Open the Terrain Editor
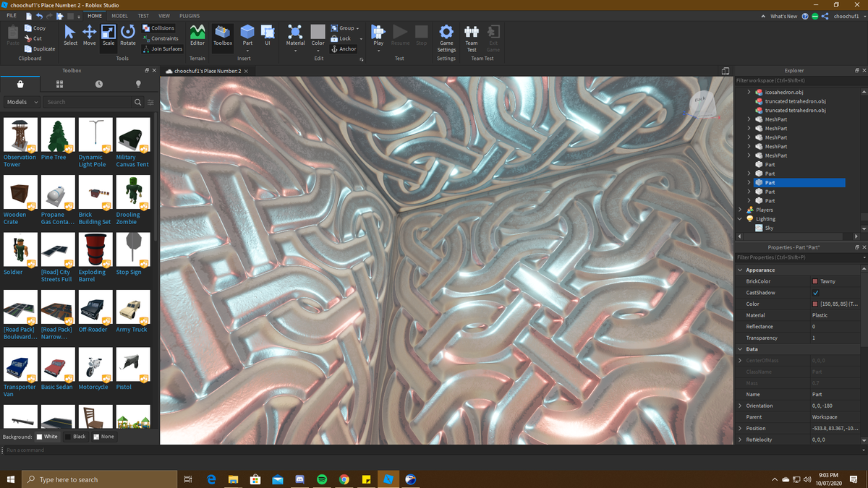 197,35
